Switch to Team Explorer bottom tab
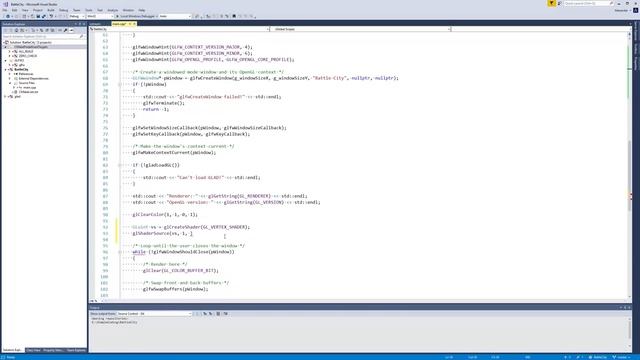 pos(76,350)
